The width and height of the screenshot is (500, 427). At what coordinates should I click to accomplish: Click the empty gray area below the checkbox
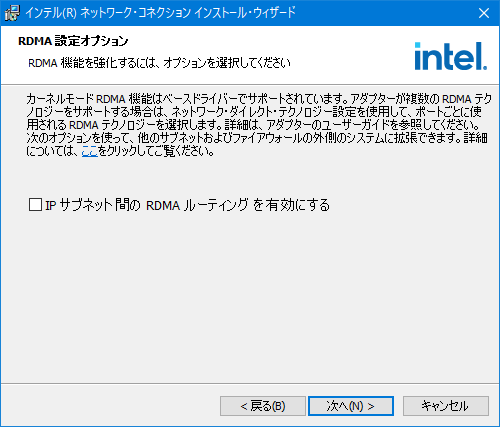pyautogui.click(x=250, y=293)
